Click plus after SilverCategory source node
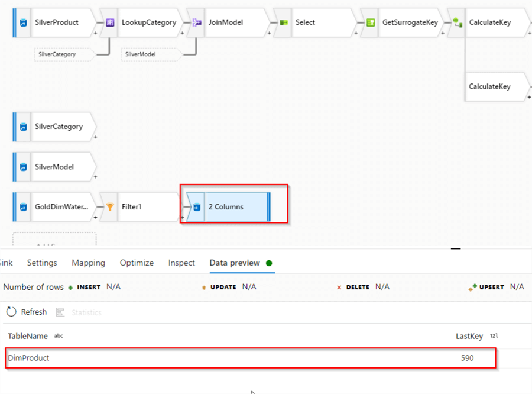Screen dimensions: 532x394 coord(95,137)
